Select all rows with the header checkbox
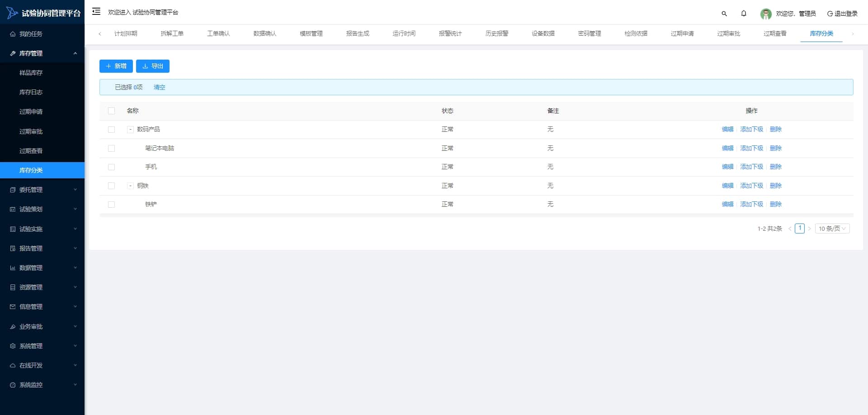Screen dimensions: 868x415 click(111, 111)
